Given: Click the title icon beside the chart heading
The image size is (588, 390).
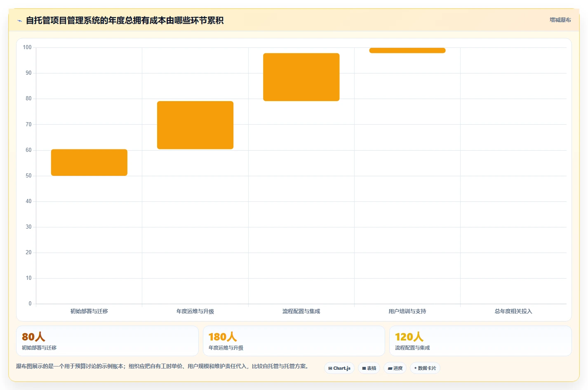Looking at the screenshot, I should (x=19, y=21).
